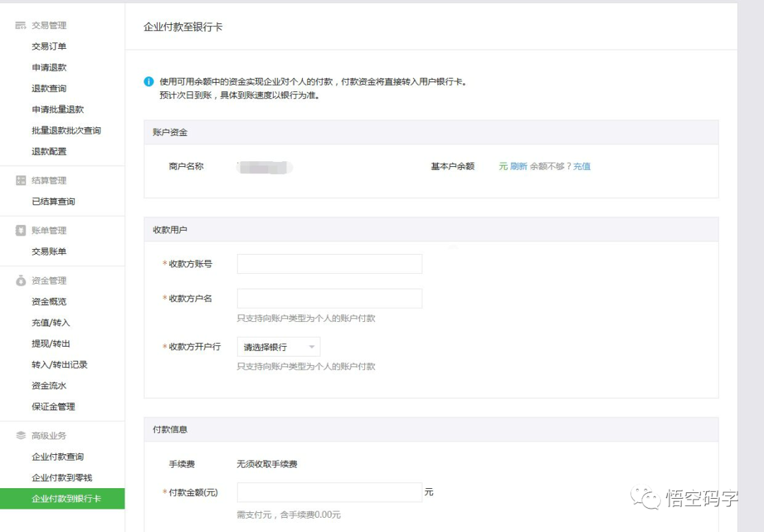Open the 请选择银行 bank dropdown
The height and width of the screenshot is (532, 764).
271,347
